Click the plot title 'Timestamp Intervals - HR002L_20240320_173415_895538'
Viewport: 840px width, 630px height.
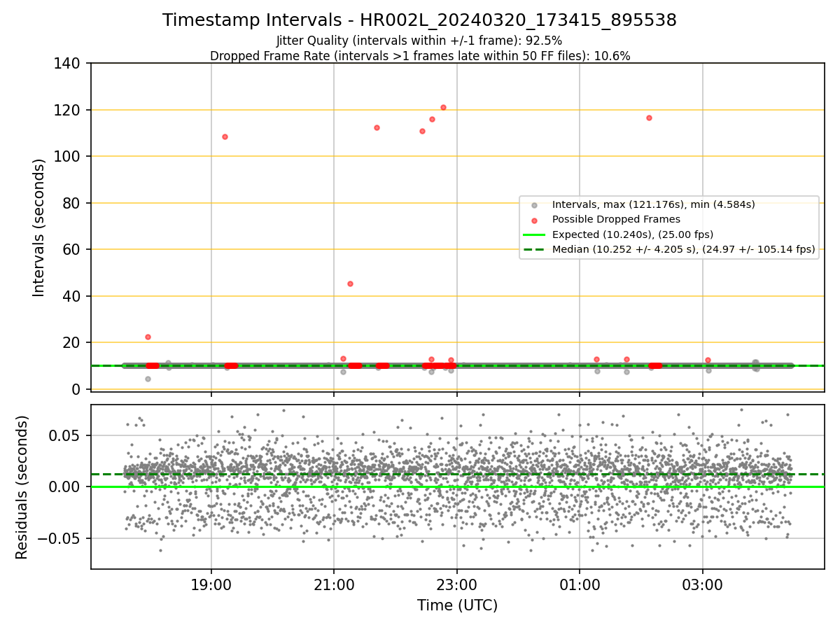pyautogui.click(x=419, y=21)
